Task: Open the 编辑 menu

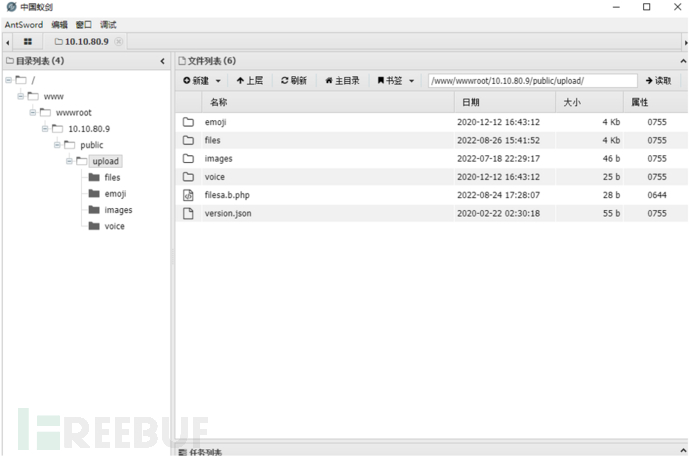Action: [x=59, y=25]
